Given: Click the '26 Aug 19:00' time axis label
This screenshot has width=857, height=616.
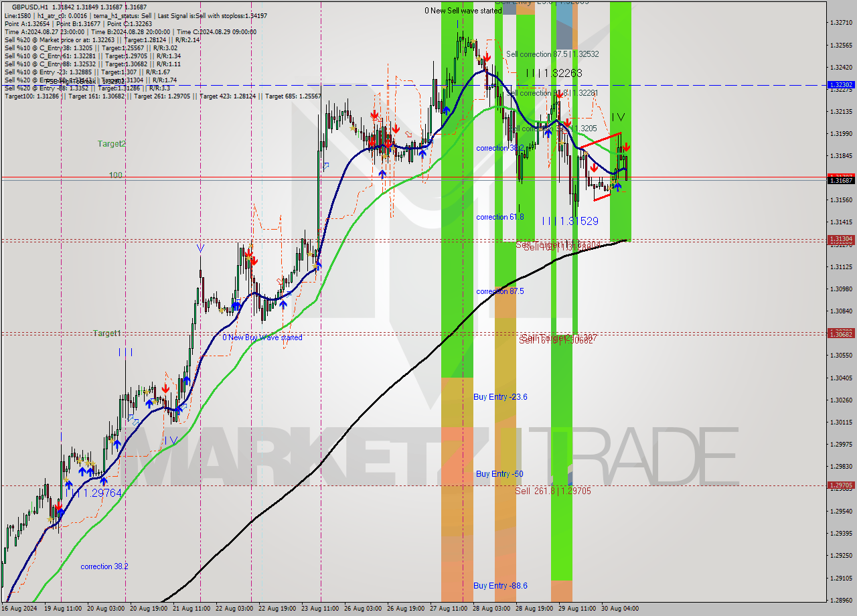Looking at the screenshot, I should tap(406, 609).
